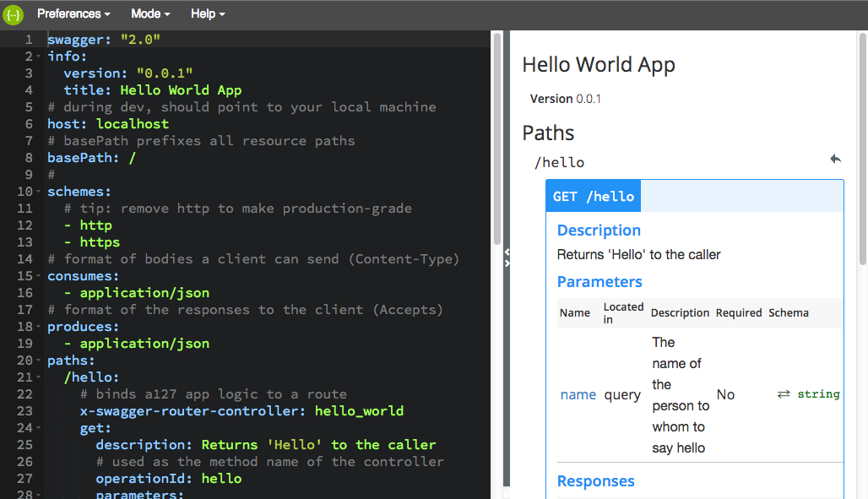
Task: Open the Mode dropdown menu
Action: tap(150, 14)
